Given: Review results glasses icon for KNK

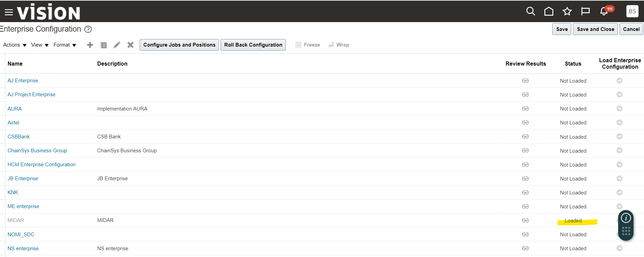Looking at the screenshot, I should click(525, 193).
